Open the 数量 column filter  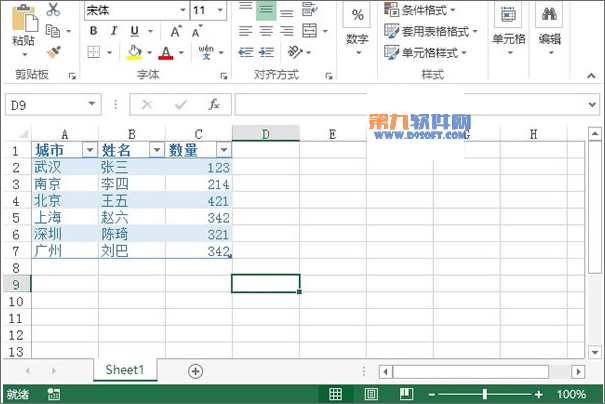tap(224, 149)
